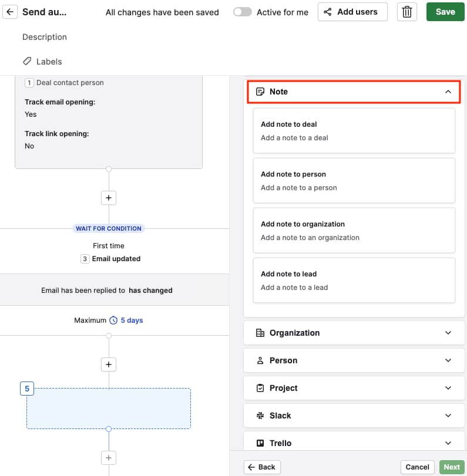Cancel the current action selection
Image resolution: width=467 pixels, height=476 pixels.
pyautogui.click(x=417, y=467)
